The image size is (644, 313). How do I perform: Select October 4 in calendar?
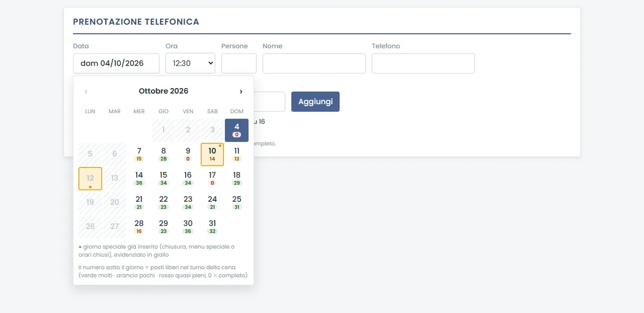coord(237,130)
